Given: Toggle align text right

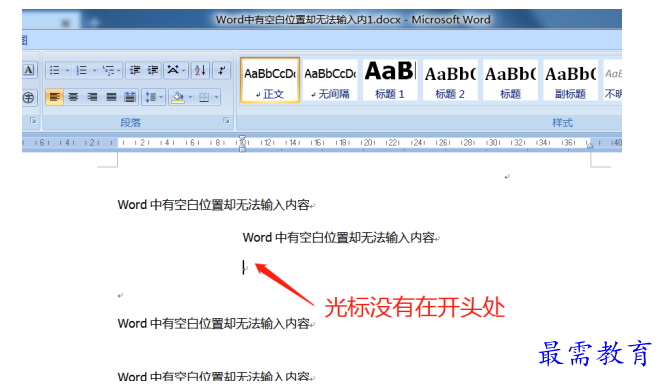Looking at the screenshot, I should point(92,97).
